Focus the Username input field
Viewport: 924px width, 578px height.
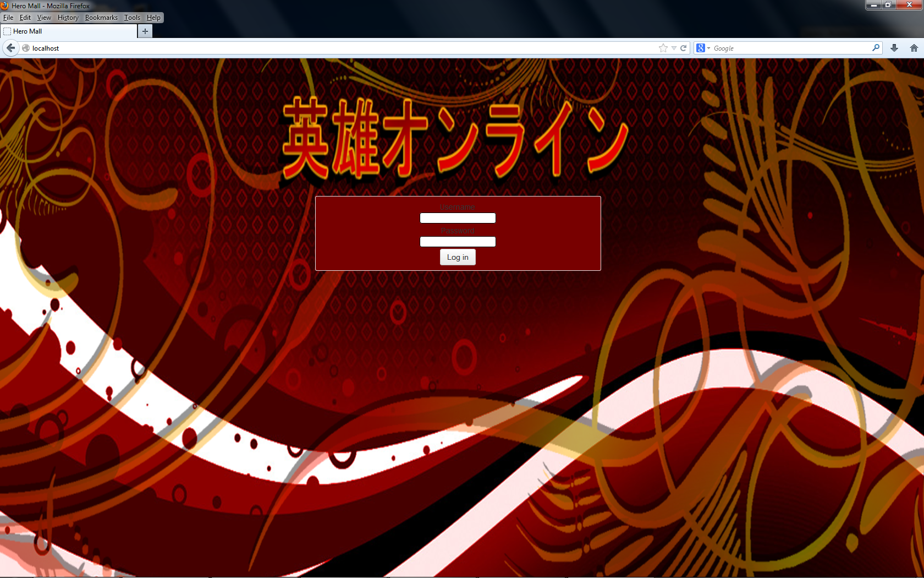[458, 218]
